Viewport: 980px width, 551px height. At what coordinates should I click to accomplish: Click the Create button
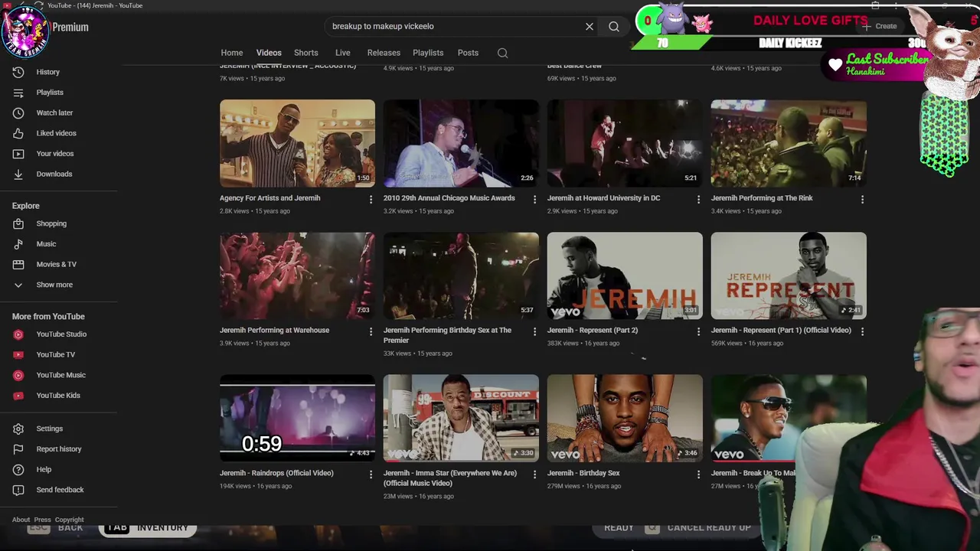[x=879, y=26]
